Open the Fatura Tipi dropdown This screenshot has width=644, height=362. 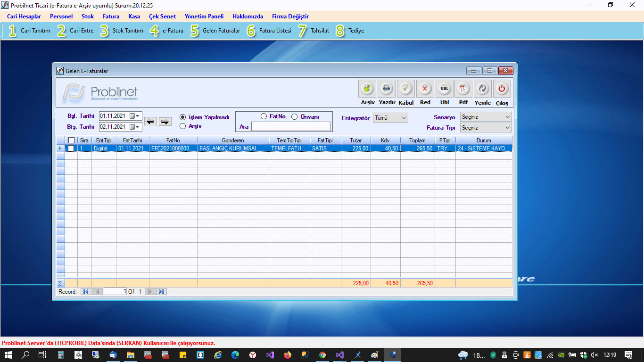(486, 128)
